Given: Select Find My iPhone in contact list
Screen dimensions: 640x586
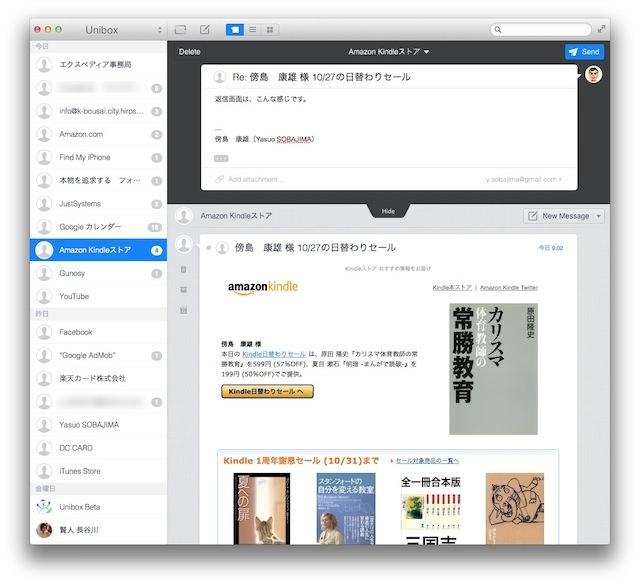Looking at the screenshot, I should 85,157.
